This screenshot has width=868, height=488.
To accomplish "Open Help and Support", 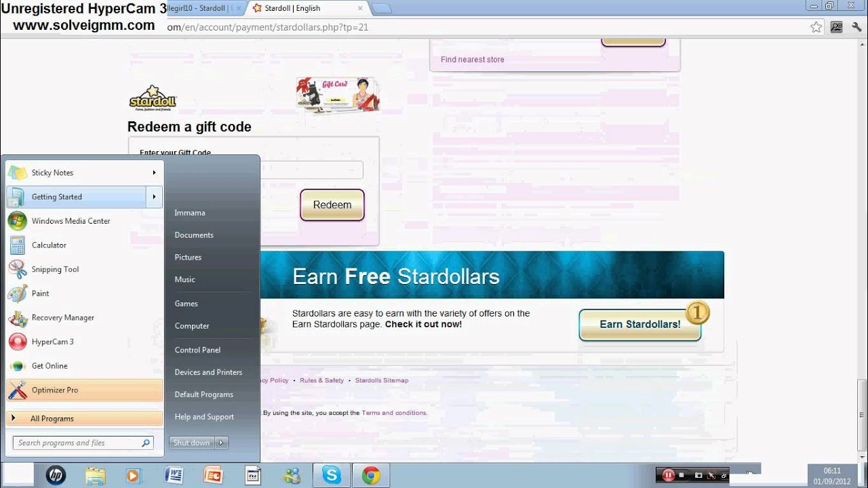I will click(204, 417).
